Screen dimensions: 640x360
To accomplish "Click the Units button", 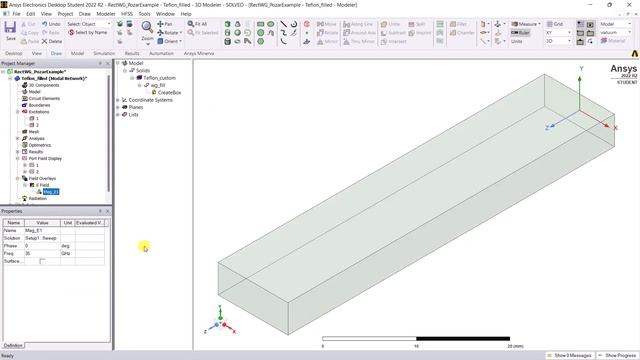I will (516, 41).
